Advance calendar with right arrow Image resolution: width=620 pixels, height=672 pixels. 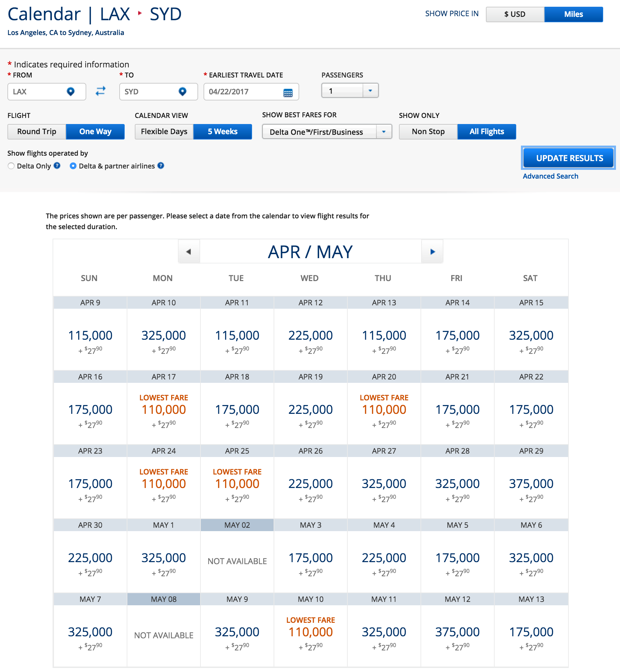pyautogui.click(x=432, y=252)
